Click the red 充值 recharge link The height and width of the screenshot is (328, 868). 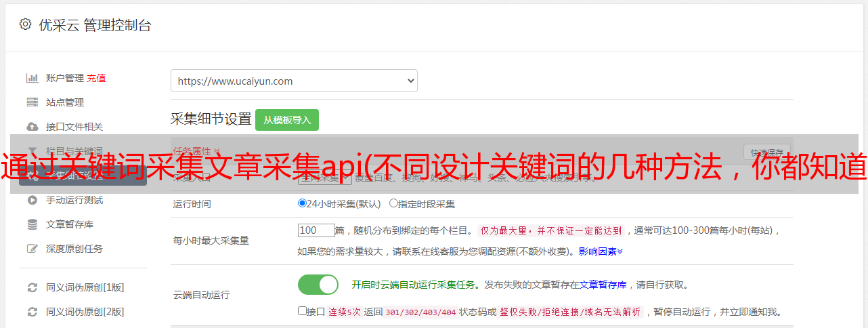pos(96,78)
